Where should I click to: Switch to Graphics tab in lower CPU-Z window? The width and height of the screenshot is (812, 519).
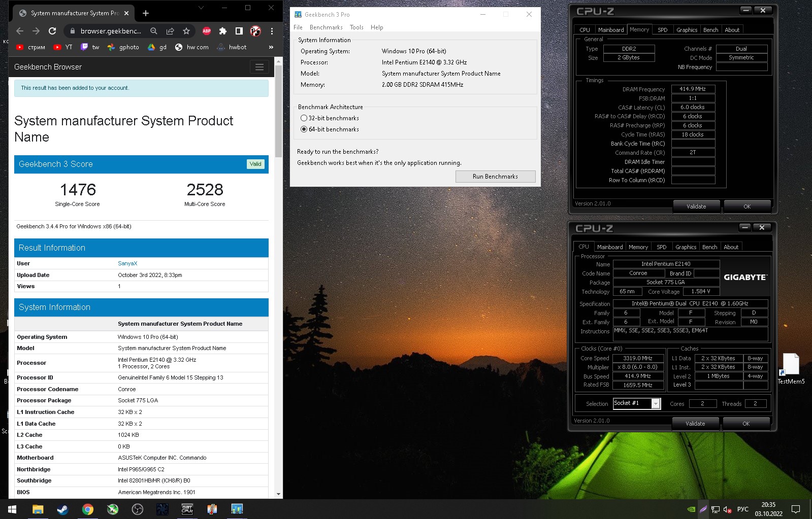686,247
